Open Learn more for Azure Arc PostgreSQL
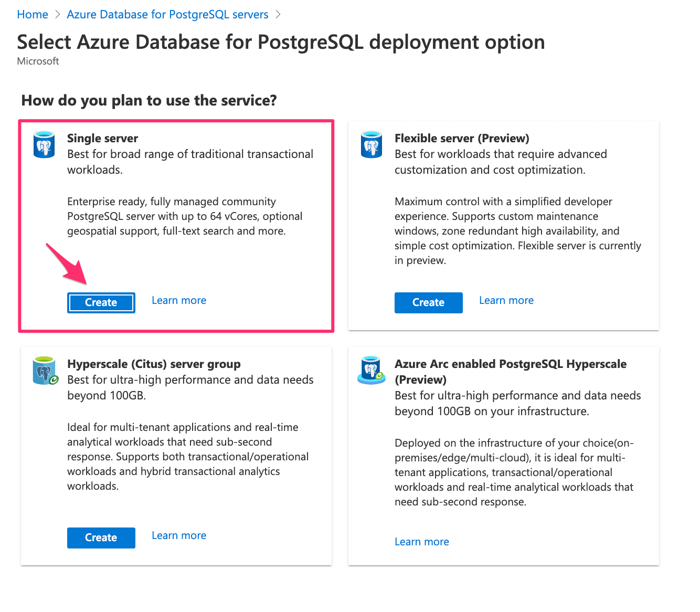The height and width of the screenshot is (612, 700). pos(421,542)
